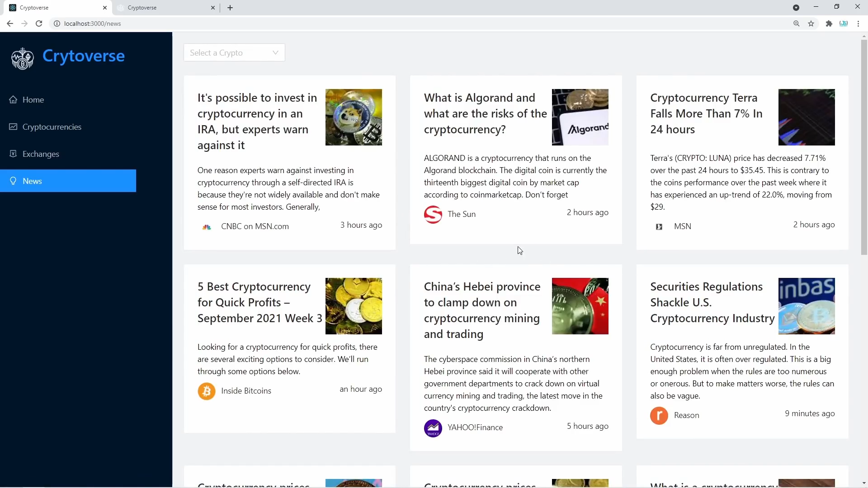Open the Cryptocurrencies section
868x488 pixels.
(52, 127)
